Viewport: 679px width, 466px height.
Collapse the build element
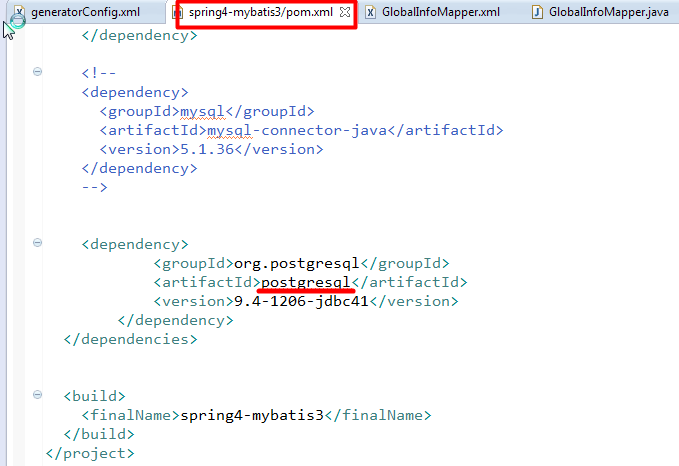click(38, 395)
